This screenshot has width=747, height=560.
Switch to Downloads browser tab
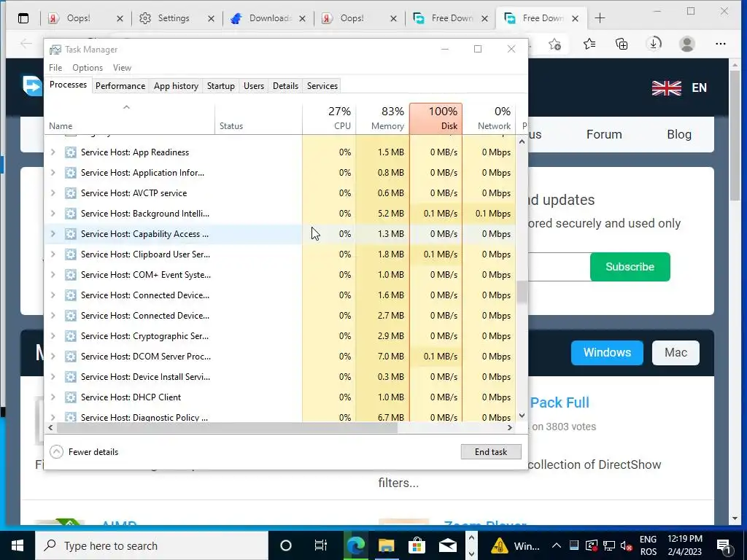click(x=270, y=18)
